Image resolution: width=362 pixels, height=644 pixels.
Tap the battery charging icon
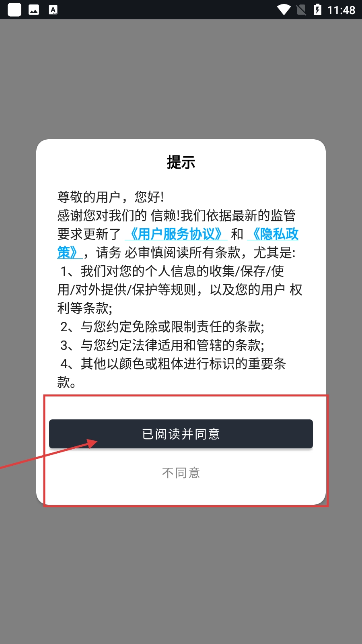pyautogui.click(x=317, y=10)
